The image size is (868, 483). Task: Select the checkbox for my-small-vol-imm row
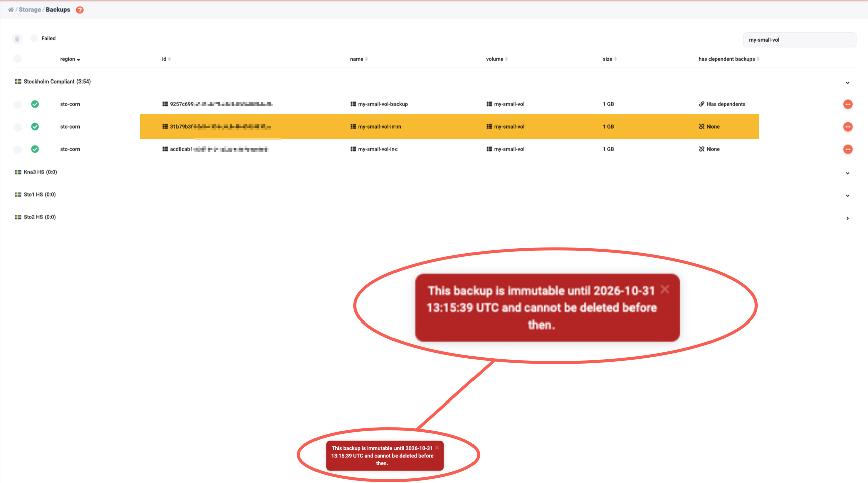point(17,127)
